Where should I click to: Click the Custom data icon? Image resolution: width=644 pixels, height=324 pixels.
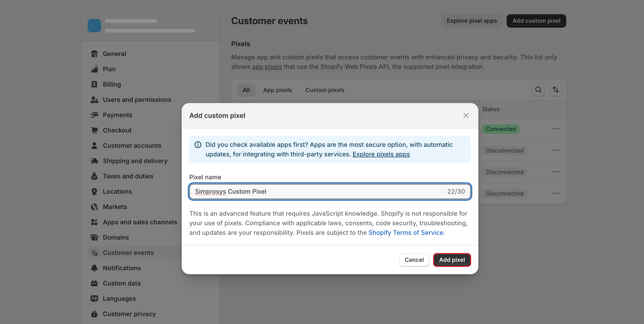point(94,283)
